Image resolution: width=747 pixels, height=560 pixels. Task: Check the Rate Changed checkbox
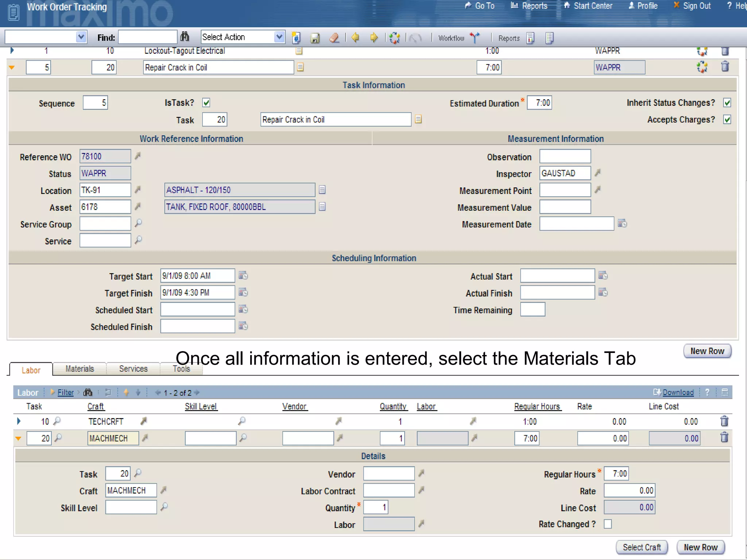coord(608,524)
